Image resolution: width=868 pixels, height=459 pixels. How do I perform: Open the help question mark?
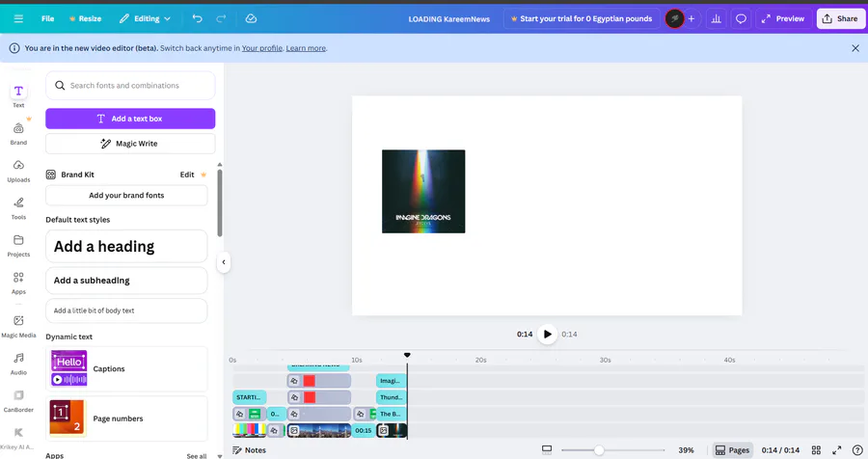857,450
